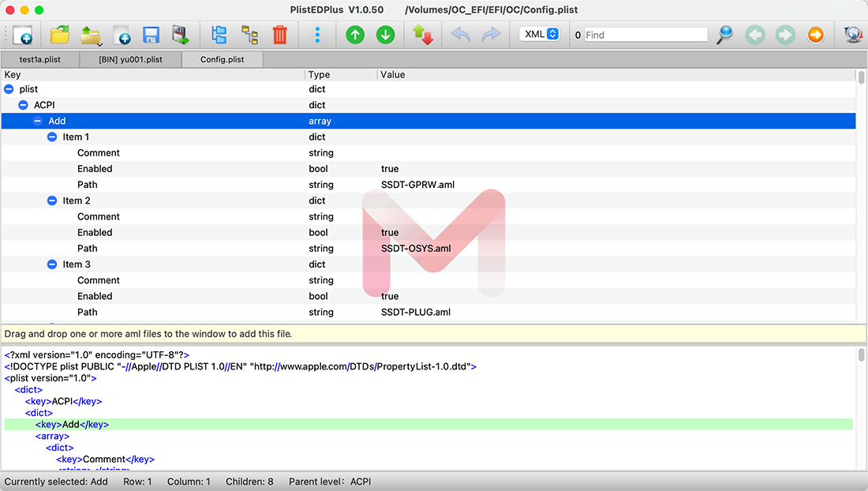This screenshot has height=491, width=868.
Task: Collapse the Add array node
Action: coord(38,122)
